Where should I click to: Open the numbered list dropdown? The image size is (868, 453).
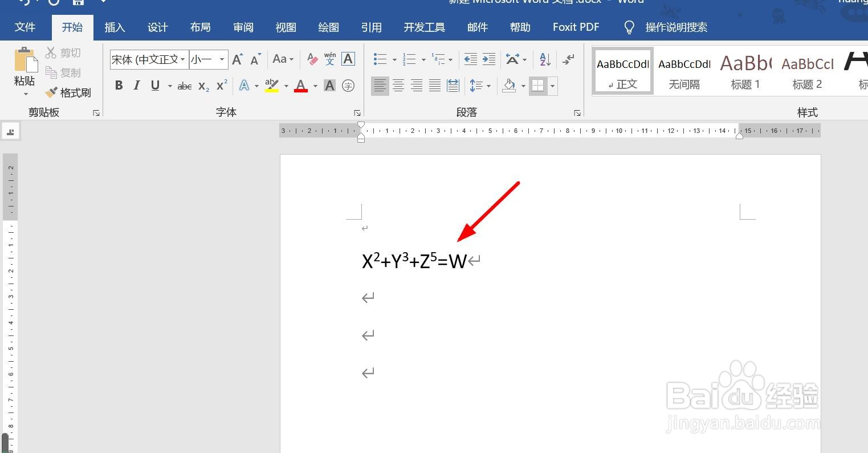(423, 59)
